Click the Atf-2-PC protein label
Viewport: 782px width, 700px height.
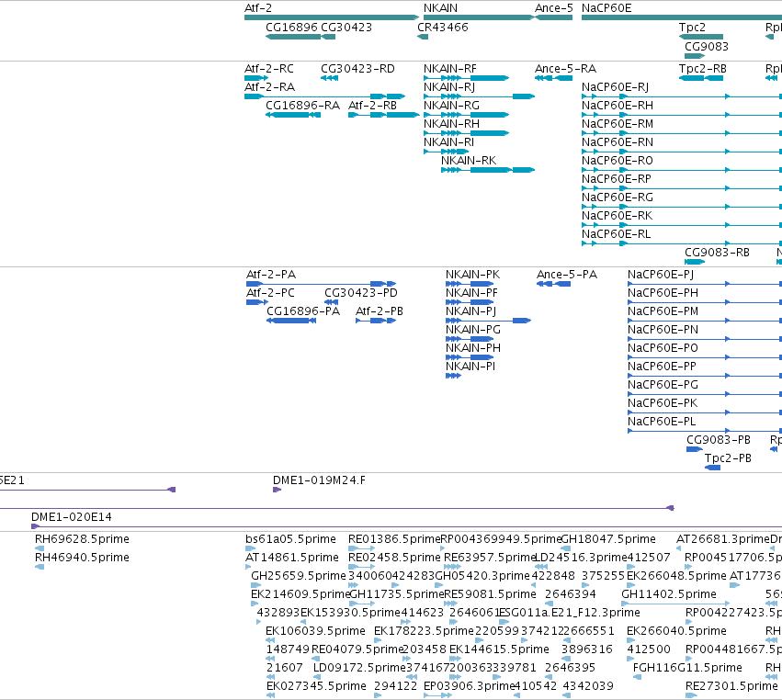pyautogui.click(x=270, y=293)
